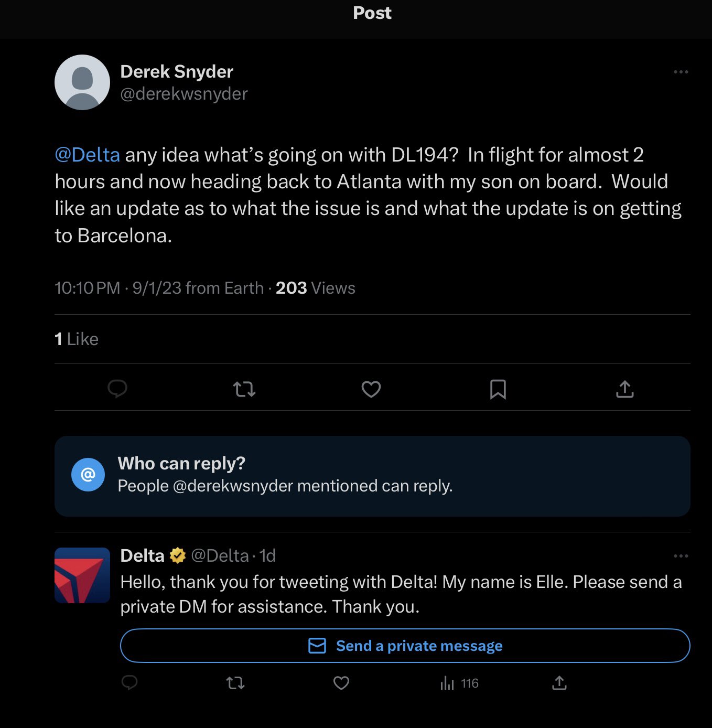View analytics showing 116 views
The height and width of the screenshot is (728, 712).
point(459,683)
